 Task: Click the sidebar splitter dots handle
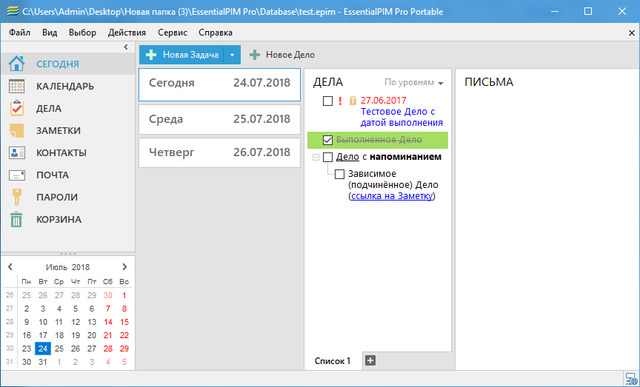68,254
